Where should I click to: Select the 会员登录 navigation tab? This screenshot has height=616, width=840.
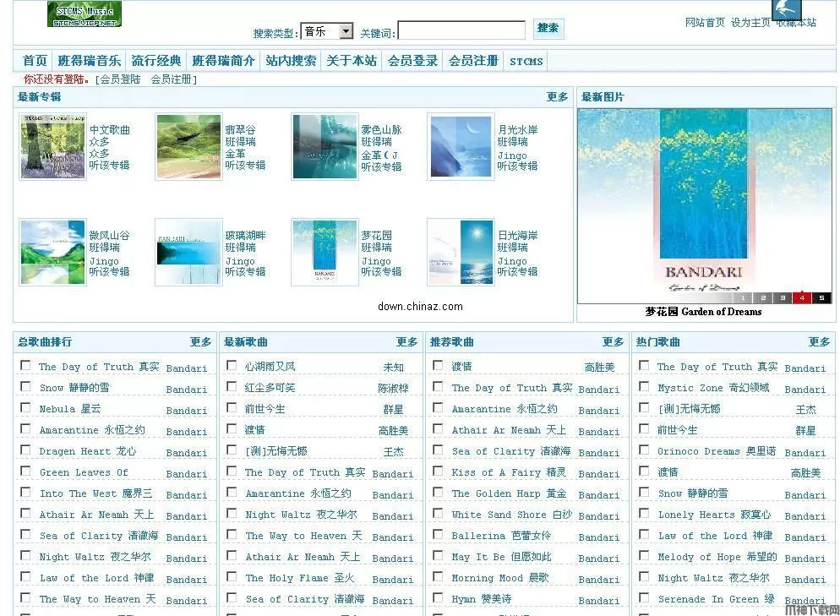412,60
